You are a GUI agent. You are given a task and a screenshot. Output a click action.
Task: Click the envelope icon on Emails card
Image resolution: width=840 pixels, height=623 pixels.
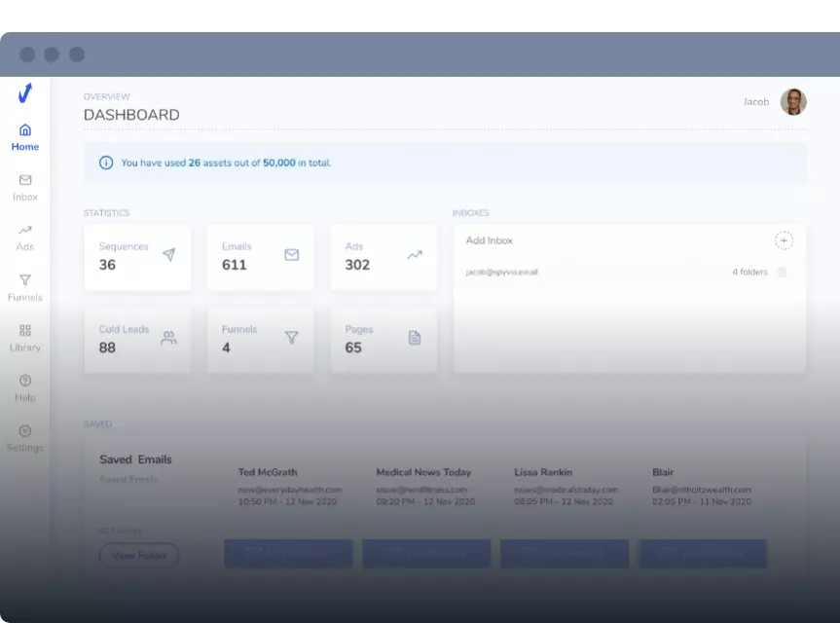click(291, 254)
